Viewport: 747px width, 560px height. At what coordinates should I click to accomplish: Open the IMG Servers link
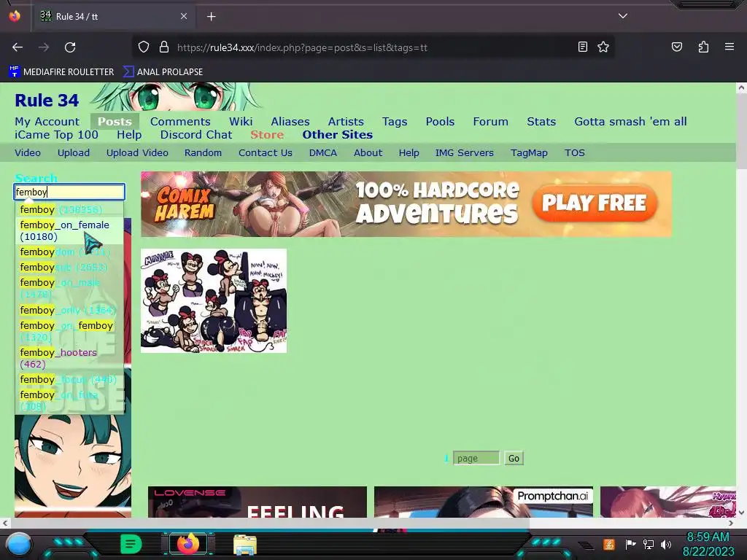click(465, 153)
